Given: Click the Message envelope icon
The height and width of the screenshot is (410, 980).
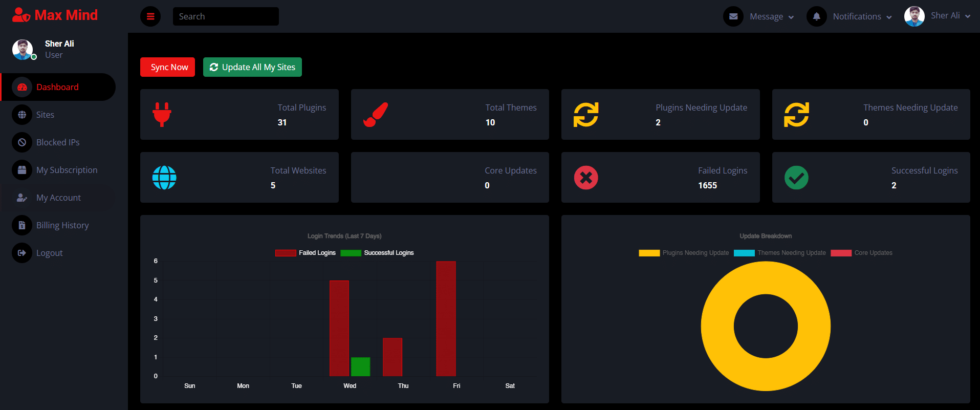Looking at the screenshot, I should click(733, 16).
